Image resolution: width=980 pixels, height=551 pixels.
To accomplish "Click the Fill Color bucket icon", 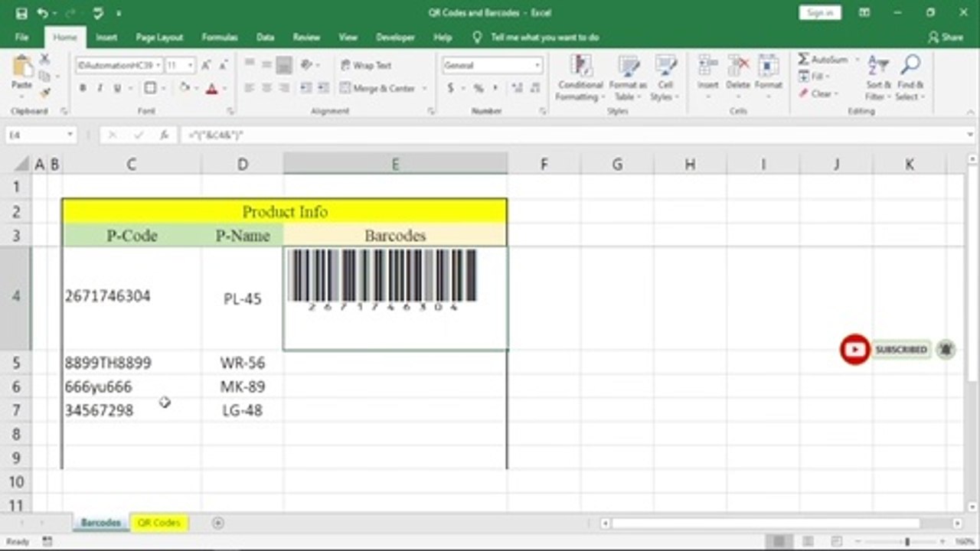I will (x=185, y=88).
